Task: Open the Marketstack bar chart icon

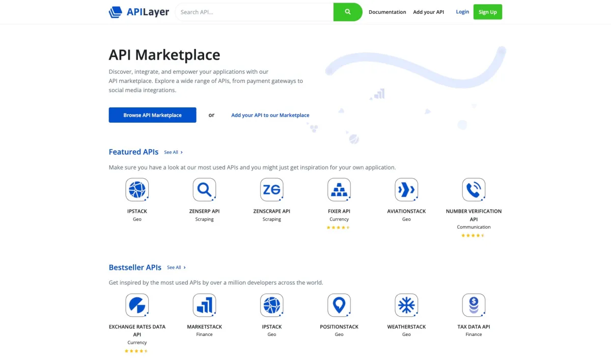Action: click(204, 305)
